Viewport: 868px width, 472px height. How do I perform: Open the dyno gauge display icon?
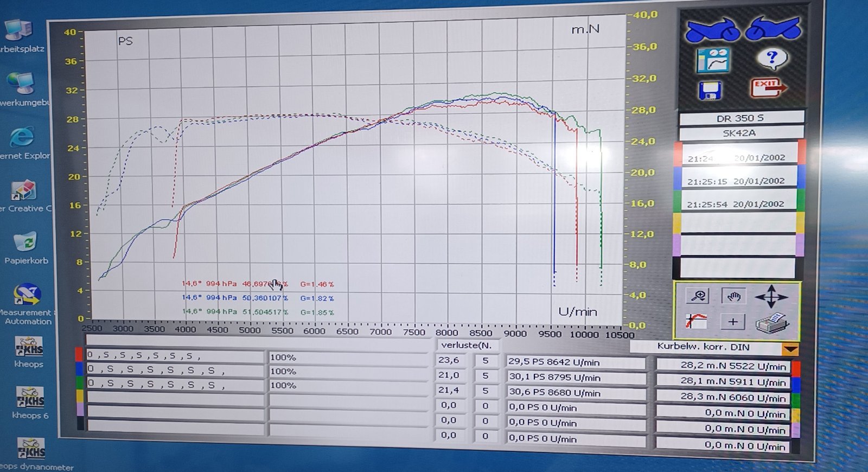tap(713, 60)
